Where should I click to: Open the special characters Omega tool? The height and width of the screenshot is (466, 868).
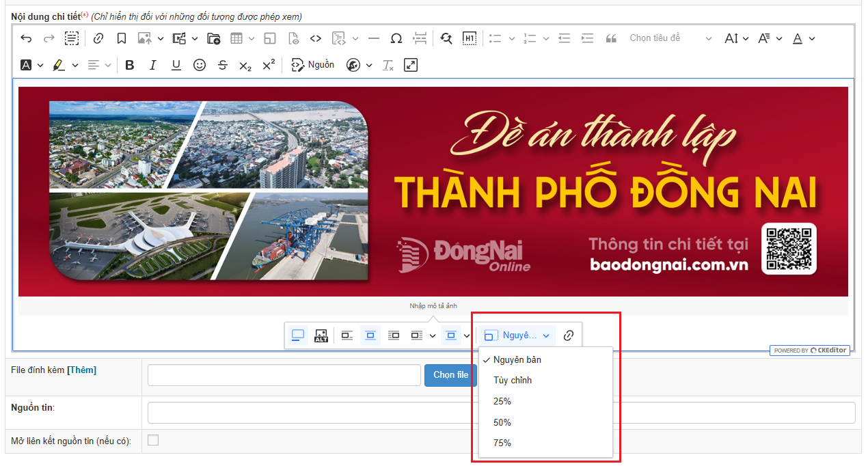click(x=396, y=38)
